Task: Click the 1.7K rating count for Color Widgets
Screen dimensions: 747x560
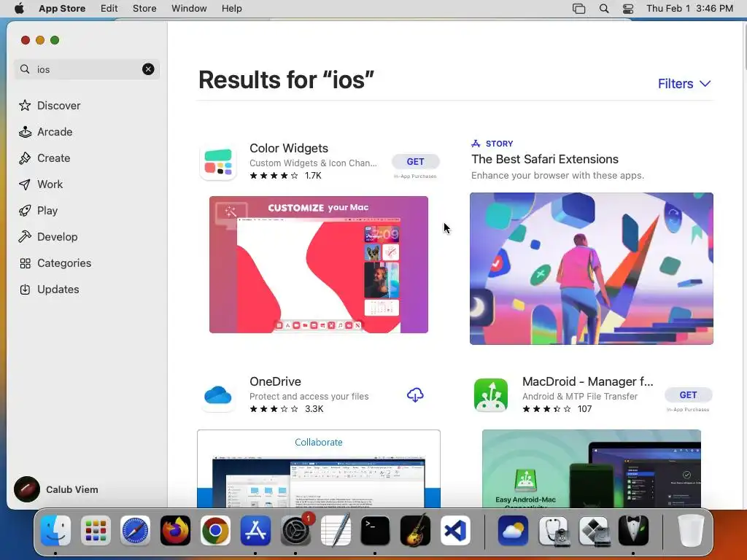Action: point(313,176)
